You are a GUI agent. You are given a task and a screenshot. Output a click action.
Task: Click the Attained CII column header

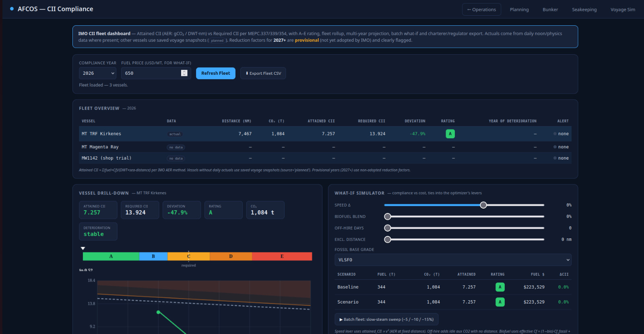[321, 121]
